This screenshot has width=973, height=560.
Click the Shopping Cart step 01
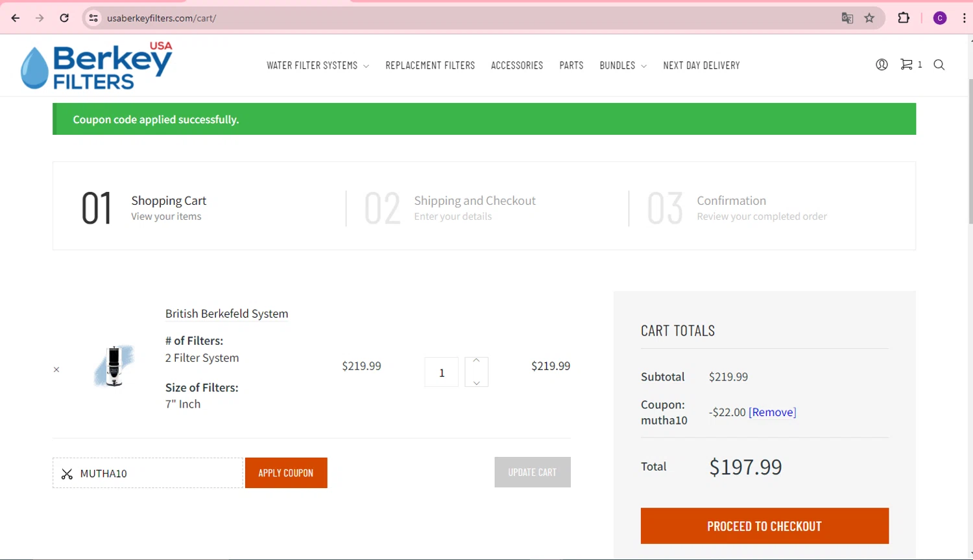[x=144, y=207]
